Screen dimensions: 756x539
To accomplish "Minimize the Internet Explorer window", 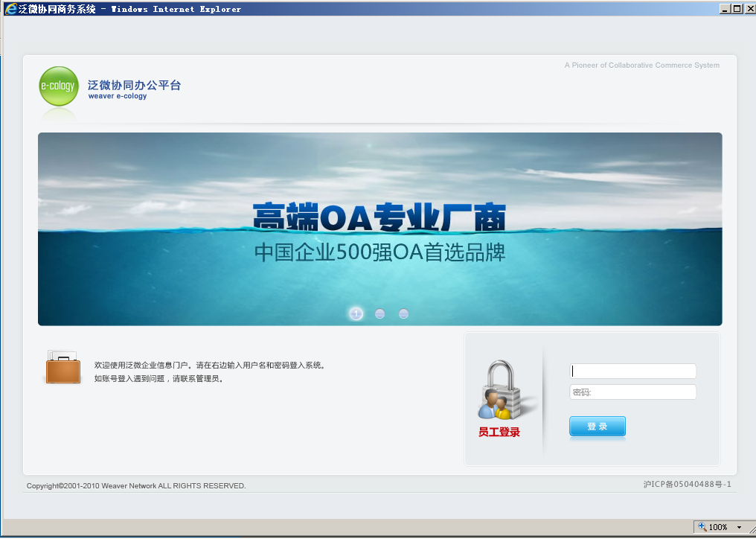I will [x=725, y=9].
